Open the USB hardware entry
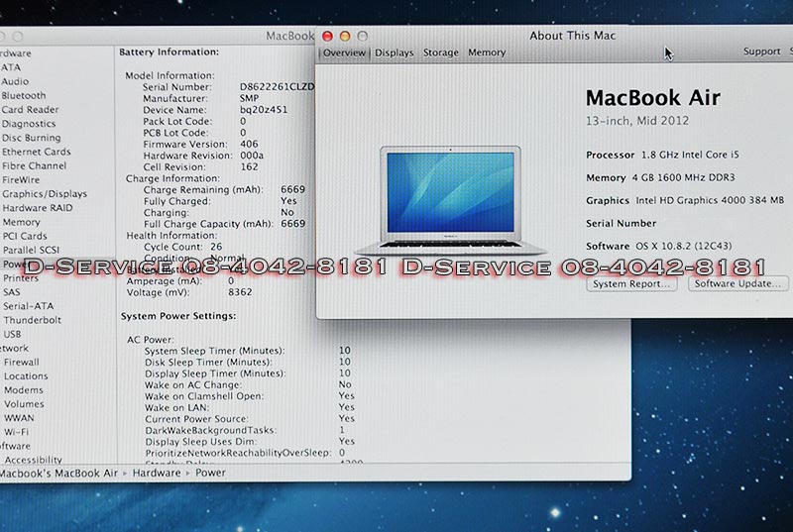 [x=12, y=334]
